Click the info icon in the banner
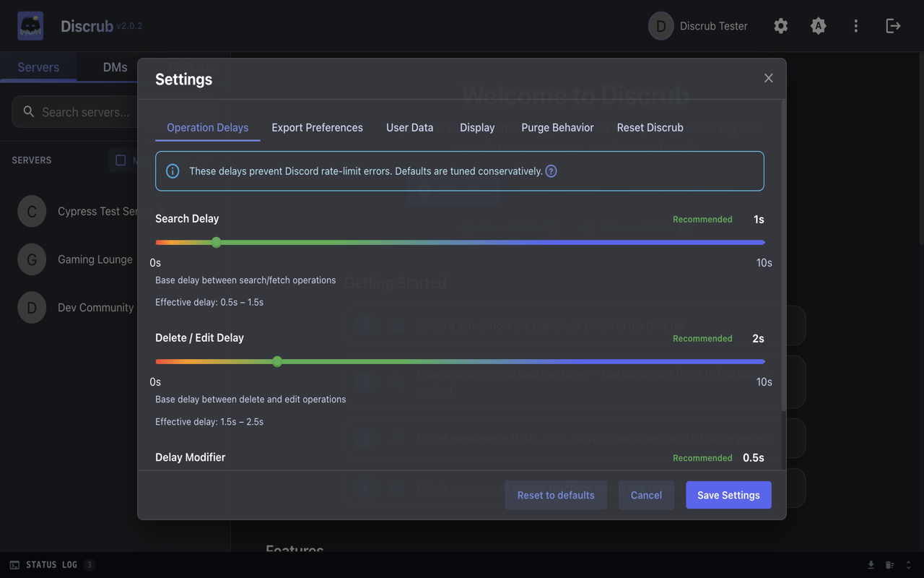The width and height of the screenshot is (924, 578). pos(173,171)
